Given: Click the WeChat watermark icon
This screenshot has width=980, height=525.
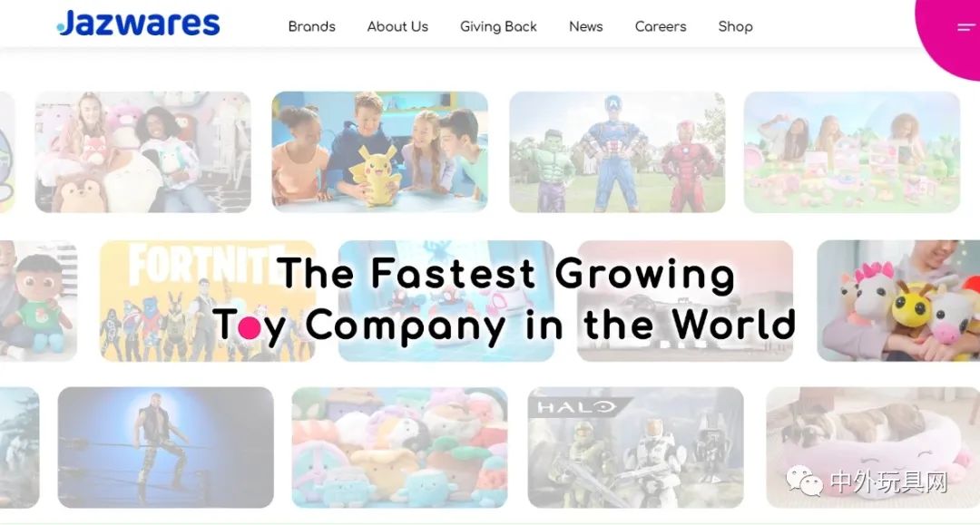Looking at the screenshot, I should tap(804, 481).
